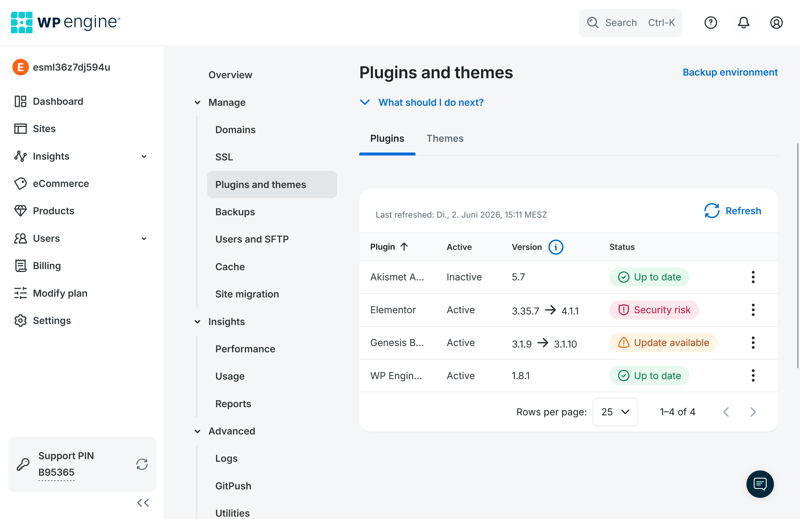Click the Support PIN code B95365
The image size is (800, 519).
pyautogui.click(x=56, y=473)
